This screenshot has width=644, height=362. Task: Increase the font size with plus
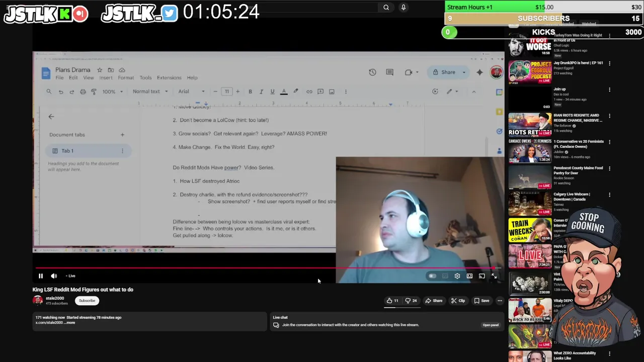237,92
